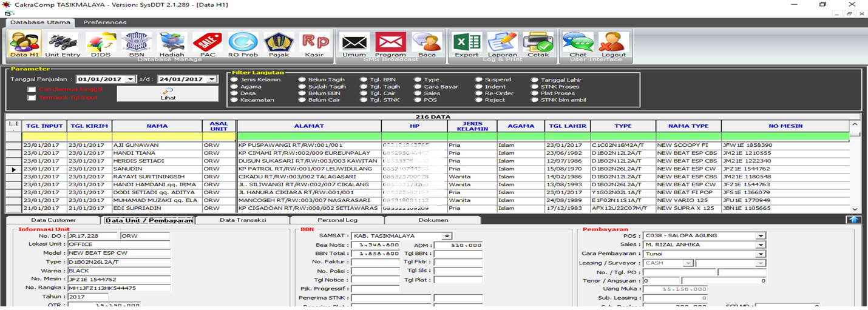Click the Cetak printer icon
This screenshot has width=868, height=310.
point(538,44)
